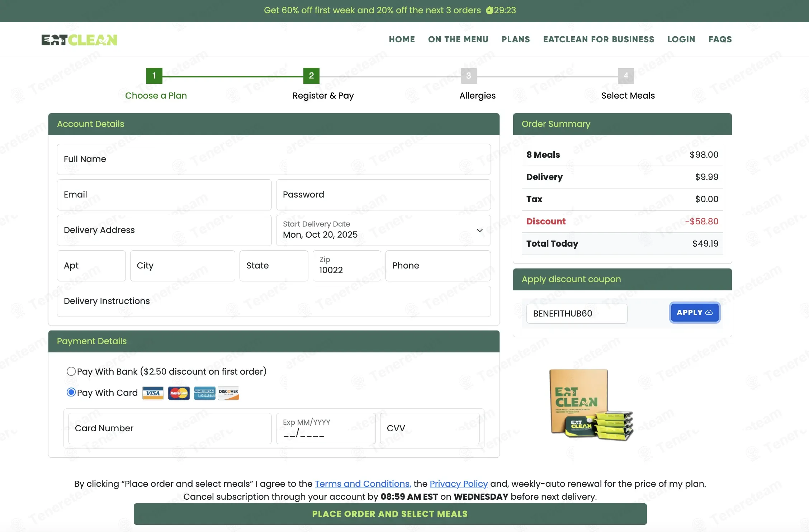Click the Discover card icon

click(x=228, y=393)
